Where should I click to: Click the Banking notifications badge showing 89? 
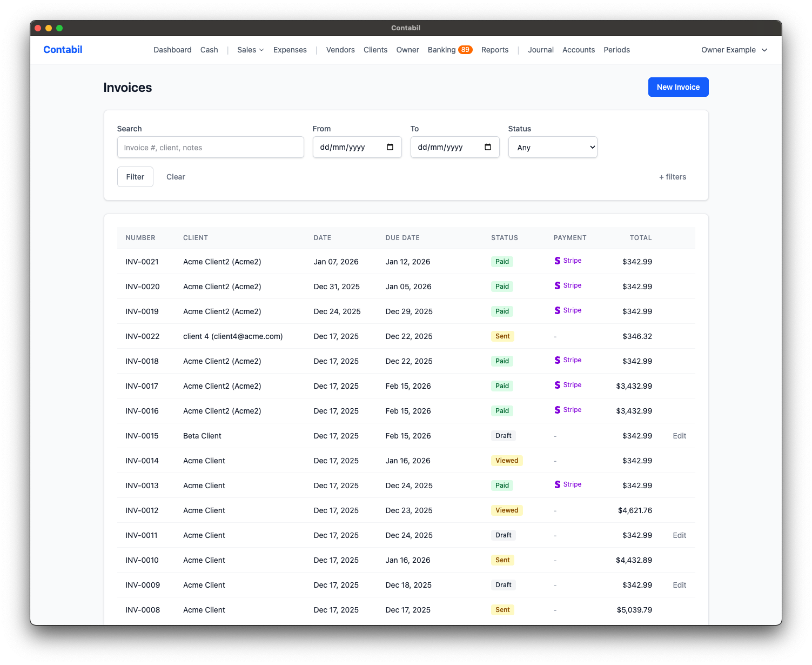pos(465,49)
